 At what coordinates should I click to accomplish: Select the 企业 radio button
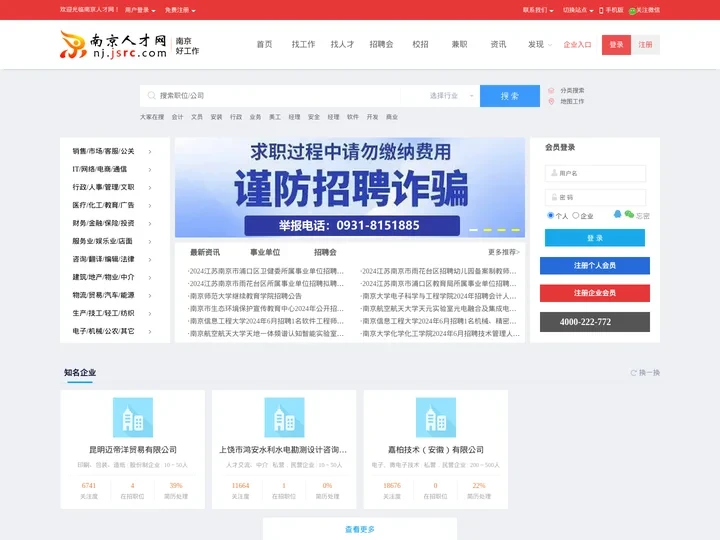pyautogui.click(x=575, y=215)
